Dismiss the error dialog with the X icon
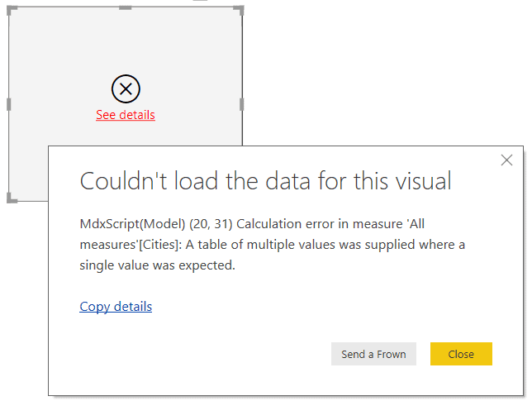 (506, 160)
